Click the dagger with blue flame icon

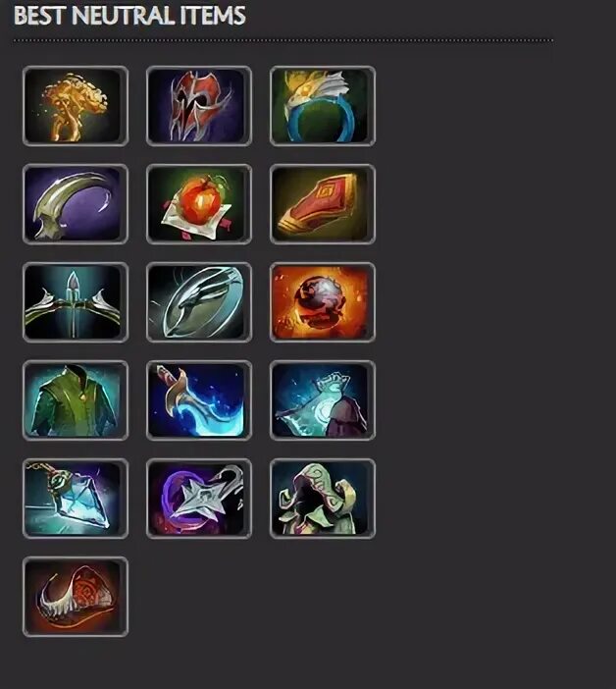click(x=199, y=400)
